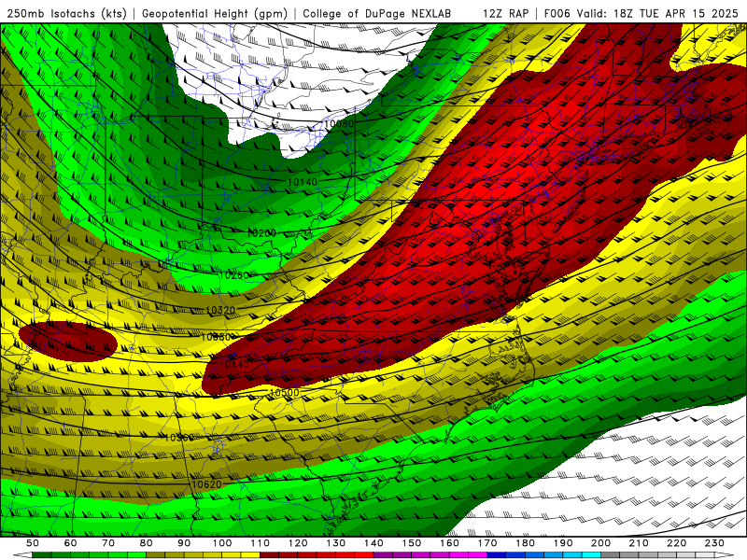Click the 220 value on the legend

coord(676,543)
